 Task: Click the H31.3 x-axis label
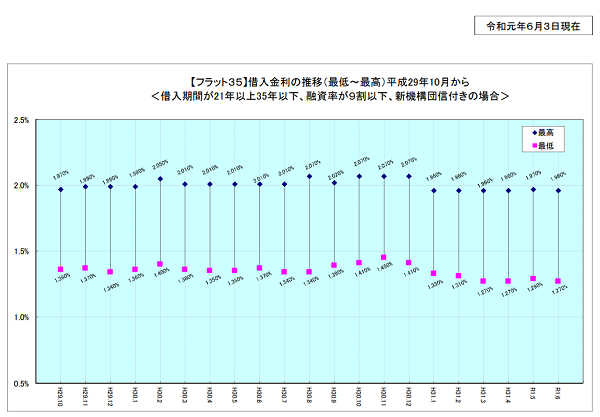[483, 395]
